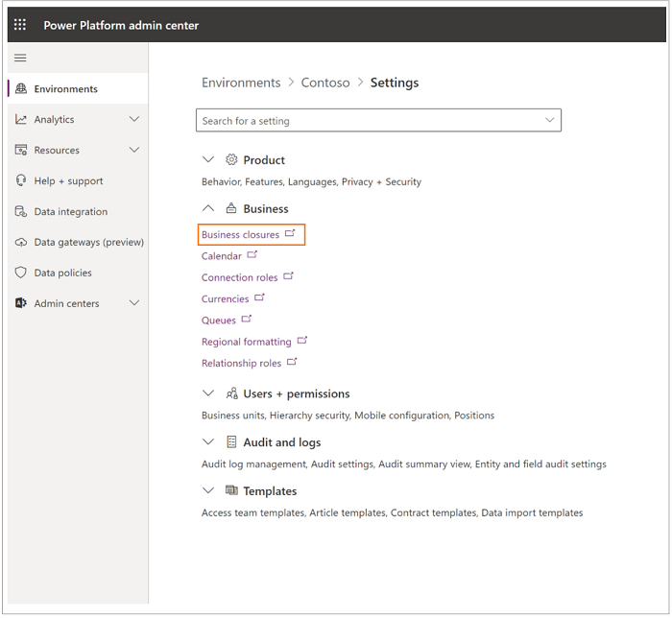Click the Access team templates description text
The height and width of the screenshot is (618, 672).
tap(392, 512)
